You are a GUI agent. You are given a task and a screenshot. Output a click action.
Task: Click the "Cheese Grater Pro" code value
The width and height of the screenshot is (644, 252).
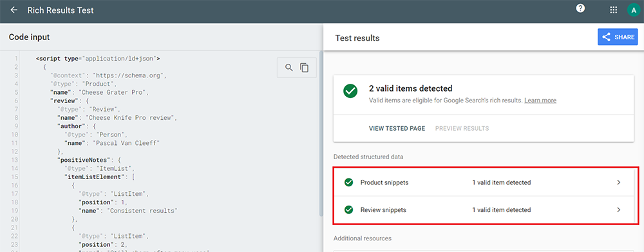[113, 92]
